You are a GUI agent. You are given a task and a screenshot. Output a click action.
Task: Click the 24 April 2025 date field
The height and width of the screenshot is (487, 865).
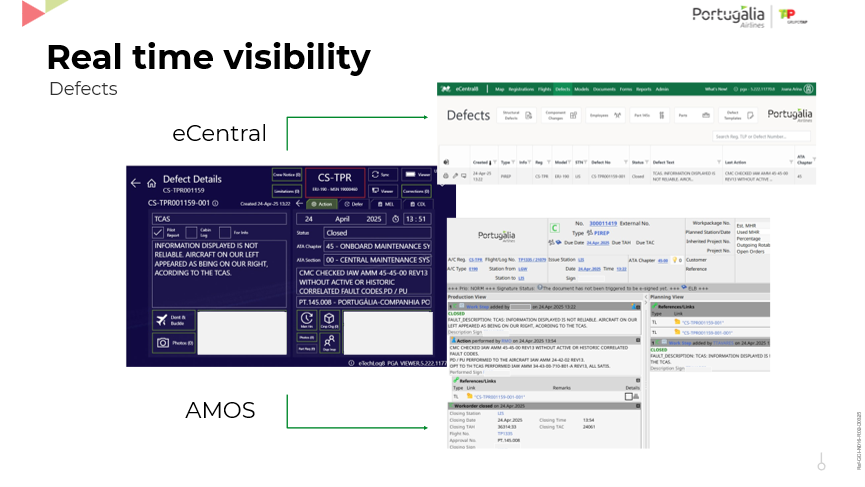342,219
